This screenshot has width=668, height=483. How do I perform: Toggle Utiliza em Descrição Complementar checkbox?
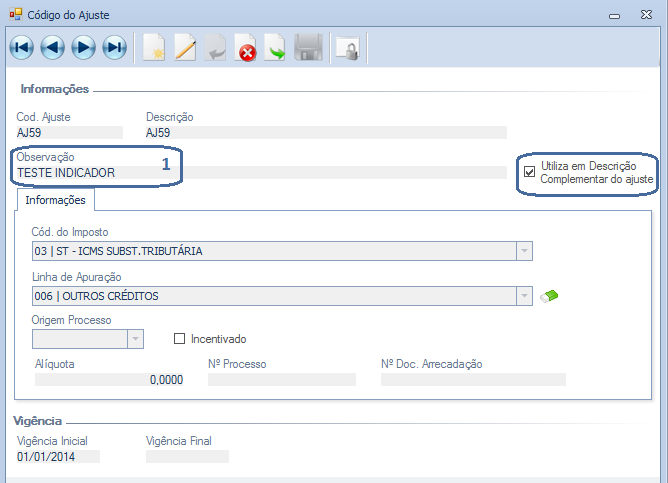coord(529,172)
